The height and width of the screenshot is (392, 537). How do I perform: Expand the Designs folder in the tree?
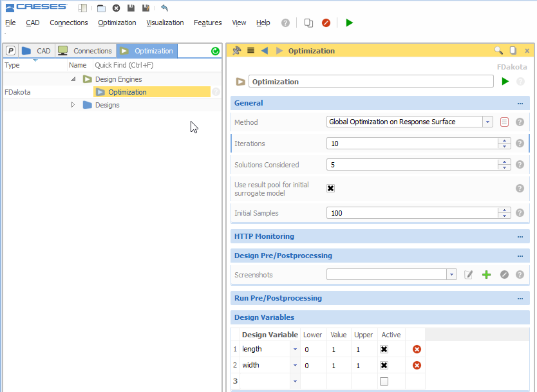tap(73, 105)
